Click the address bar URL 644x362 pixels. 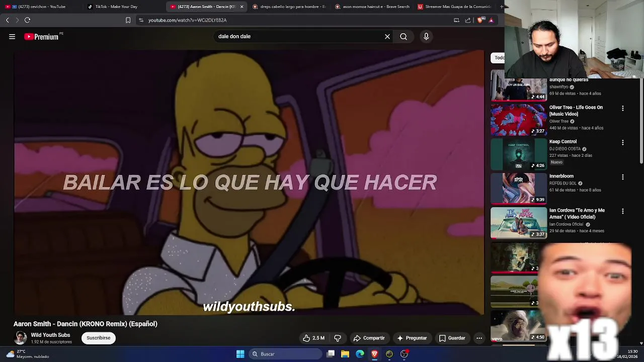187,20
